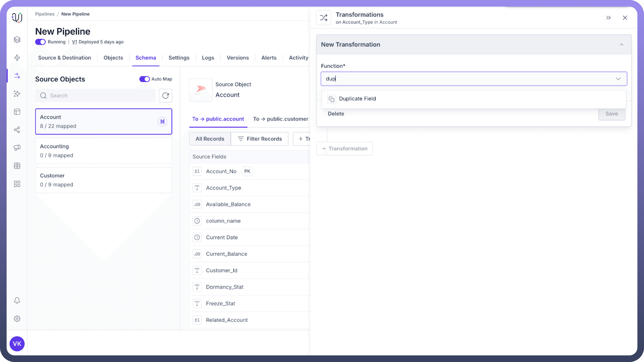Image resolution: width=644 pixels, height=362 pixels.
Task: Open settings gear in left sidebar
Action: [x=17, y=319]
